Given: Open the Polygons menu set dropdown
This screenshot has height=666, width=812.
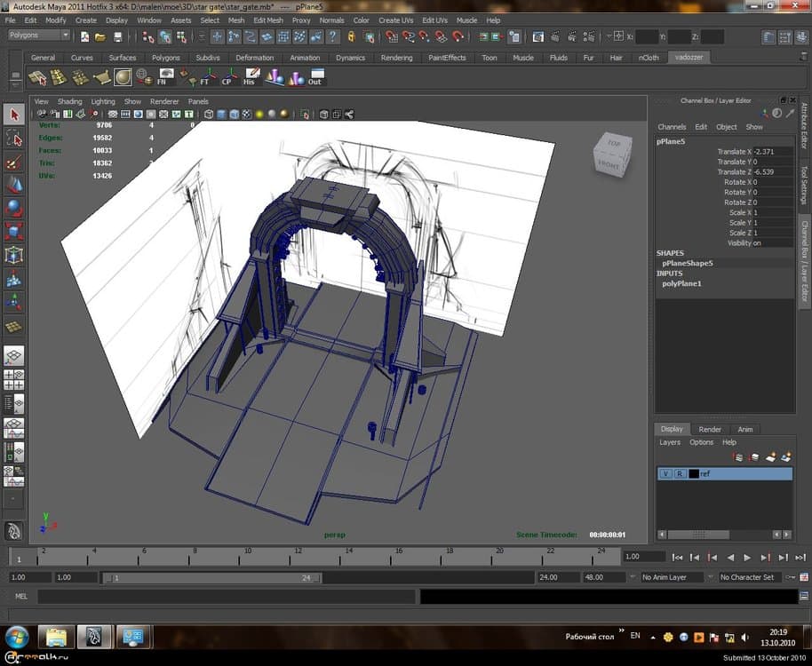Looking at the screenshot, I should click(39, 36).
